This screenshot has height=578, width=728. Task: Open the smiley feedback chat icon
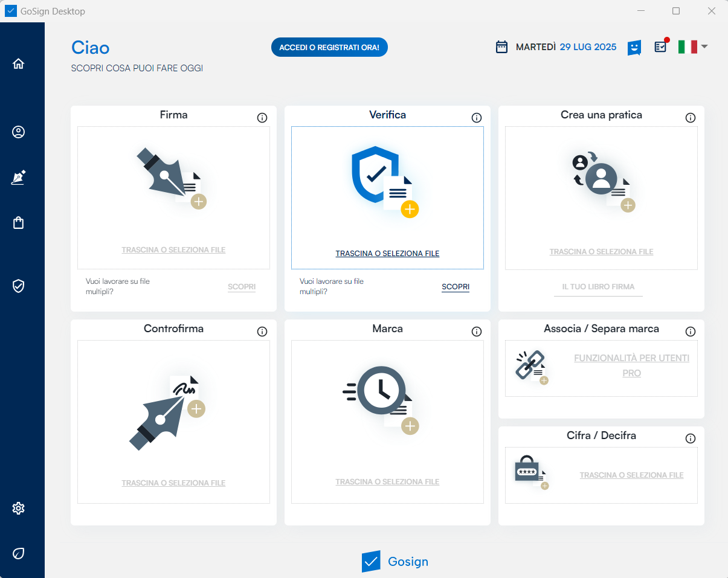634,48
